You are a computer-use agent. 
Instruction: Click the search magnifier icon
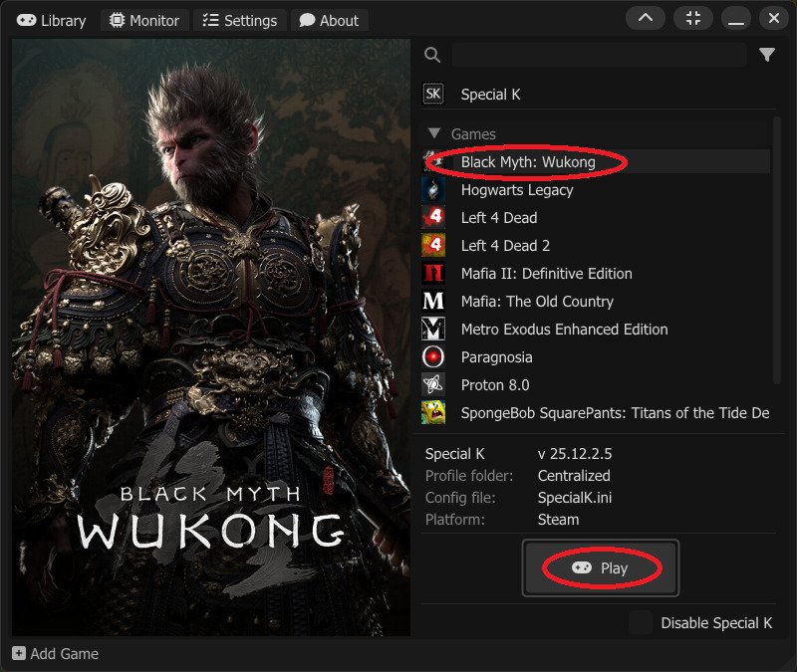pos(432,55)
